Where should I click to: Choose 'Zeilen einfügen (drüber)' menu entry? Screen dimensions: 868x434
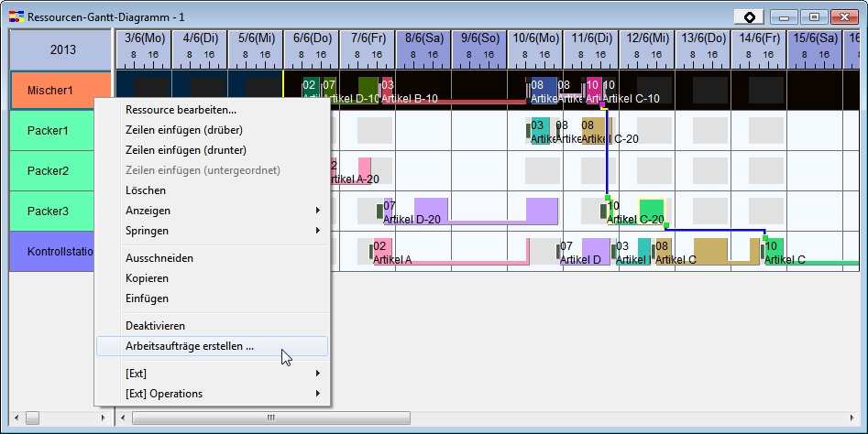(x=186, y=130)
